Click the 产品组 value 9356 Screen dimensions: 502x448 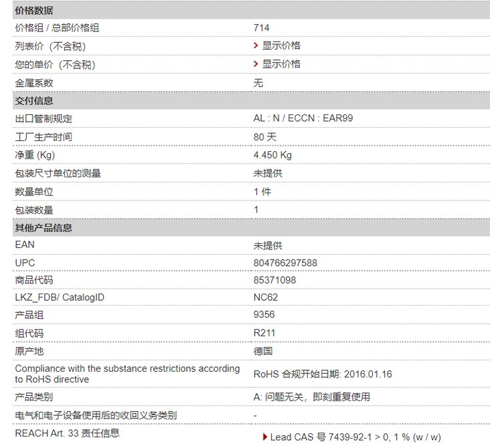(264, 315)
